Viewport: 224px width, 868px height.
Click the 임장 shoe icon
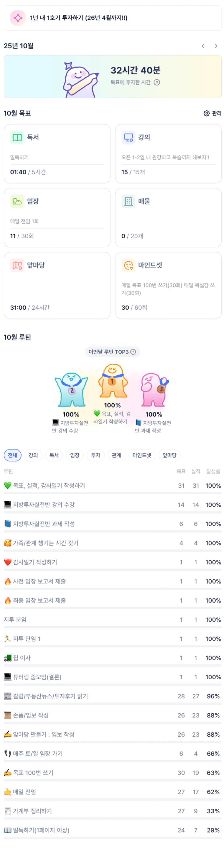(x=17, y=201)
